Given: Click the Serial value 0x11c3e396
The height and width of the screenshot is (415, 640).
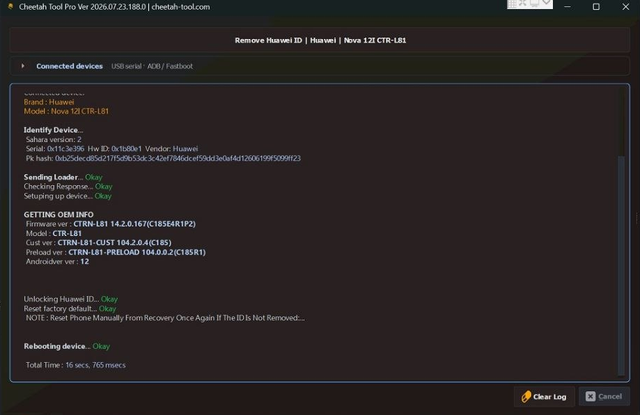Looking at the screenshot, I should 65,149.
